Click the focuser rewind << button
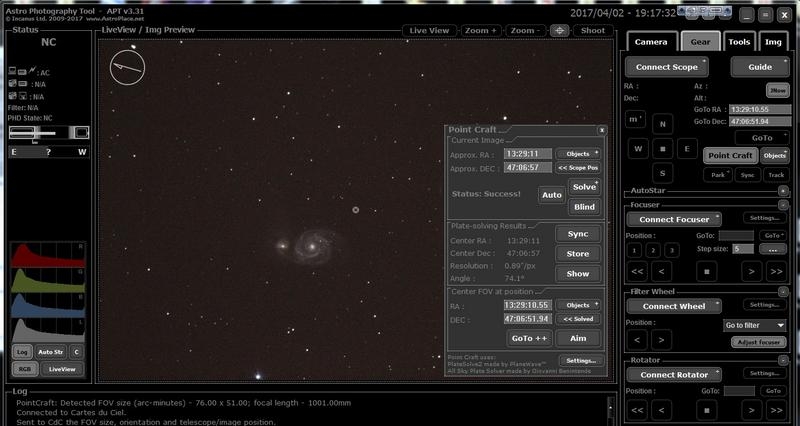 tap(637, 271)
